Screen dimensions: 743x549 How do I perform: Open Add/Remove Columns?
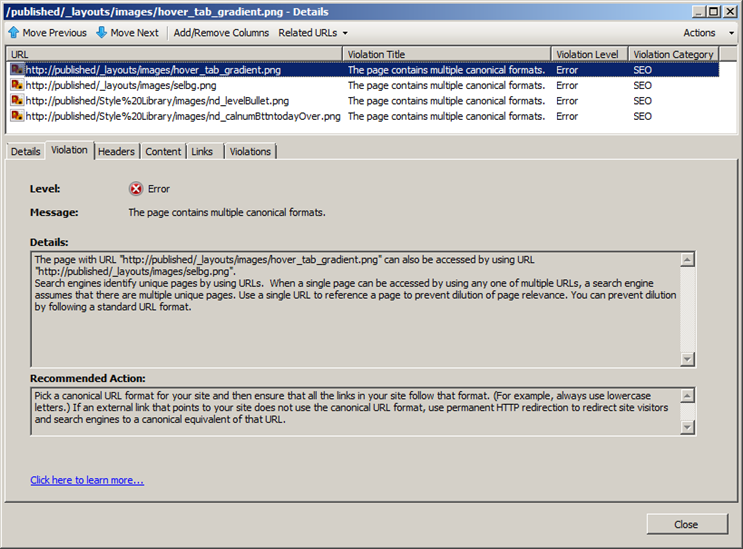tap(221, 33)
